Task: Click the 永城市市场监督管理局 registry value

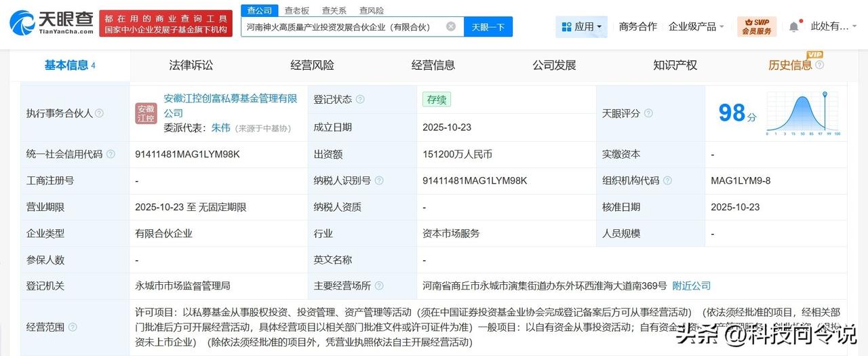Action: click(183, 285)
